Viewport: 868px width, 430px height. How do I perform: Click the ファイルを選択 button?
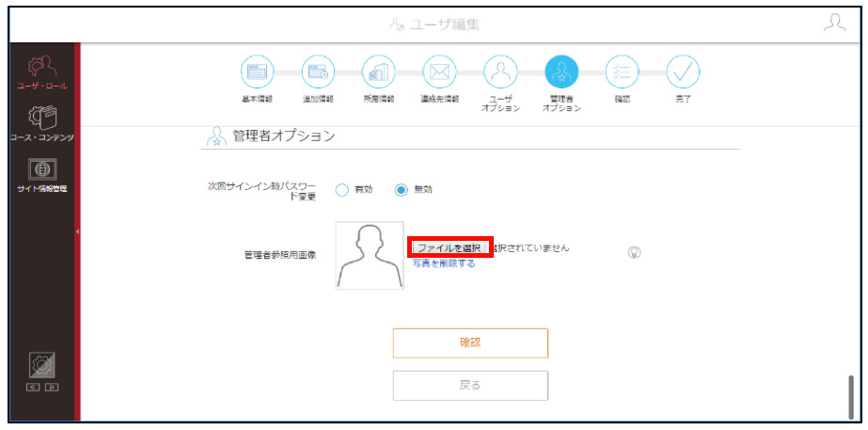pos(450,247)
